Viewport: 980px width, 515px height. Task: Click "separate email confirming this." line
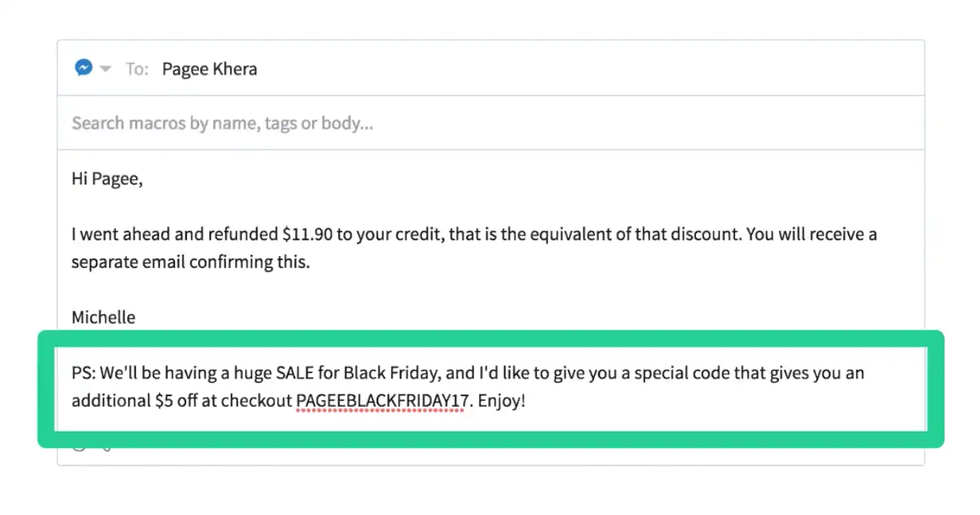point(191,262)
